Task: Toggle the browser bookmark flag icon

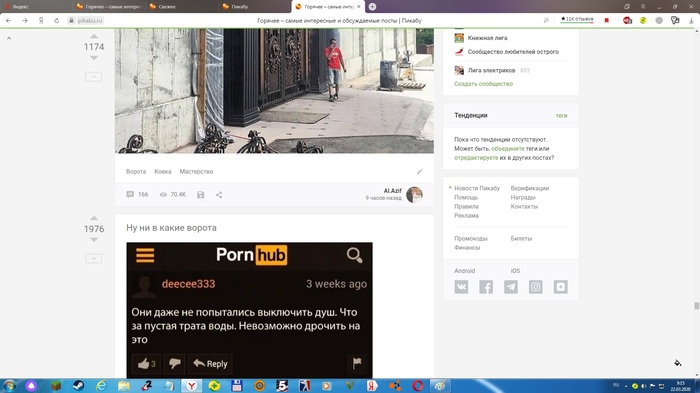Action: tap(606, 21)
